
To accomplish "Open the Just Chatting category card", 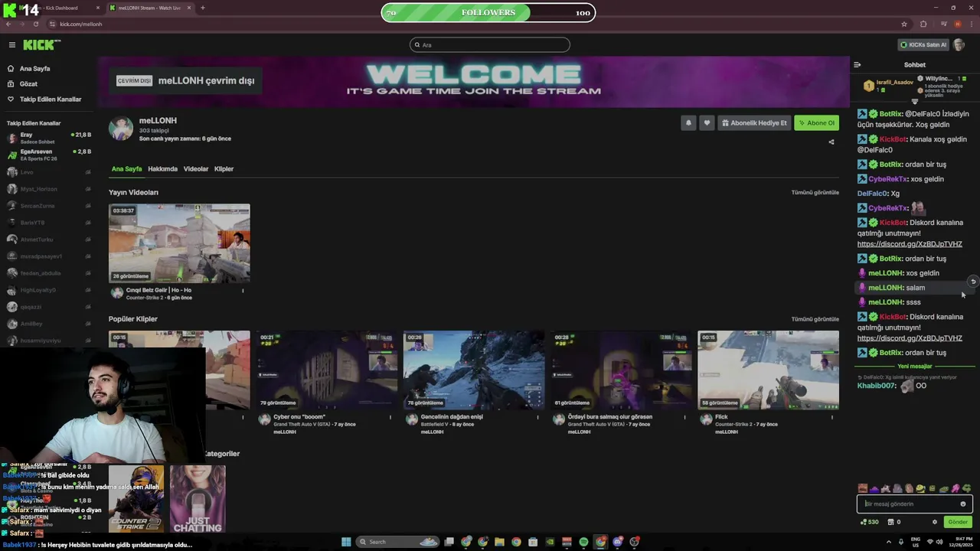I will point(198,499).
